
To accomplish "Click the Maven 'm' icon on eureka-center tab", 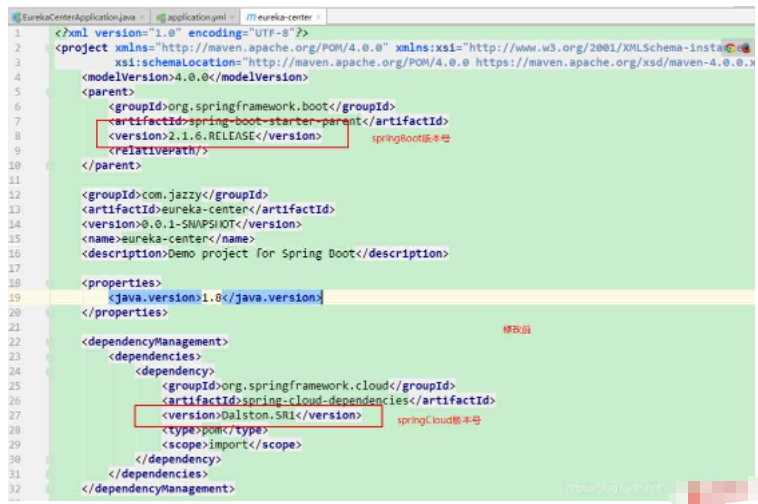I will click(250, 17).
